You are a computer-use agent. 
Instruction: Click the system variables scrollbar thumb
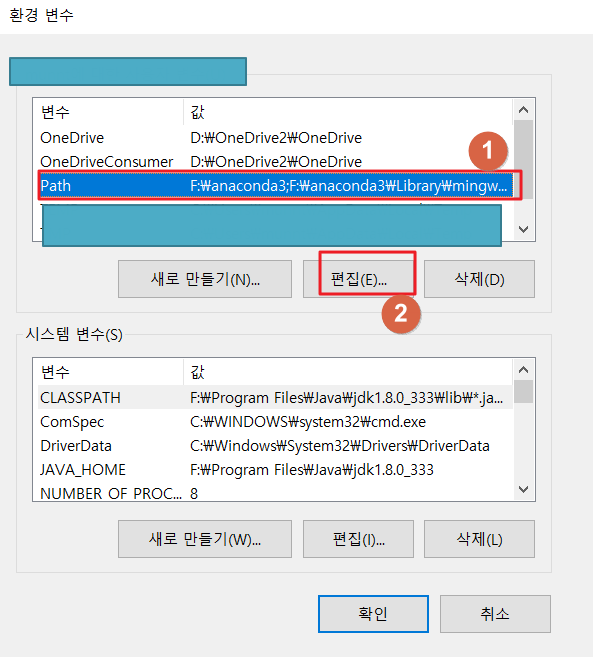coord(523,392)
